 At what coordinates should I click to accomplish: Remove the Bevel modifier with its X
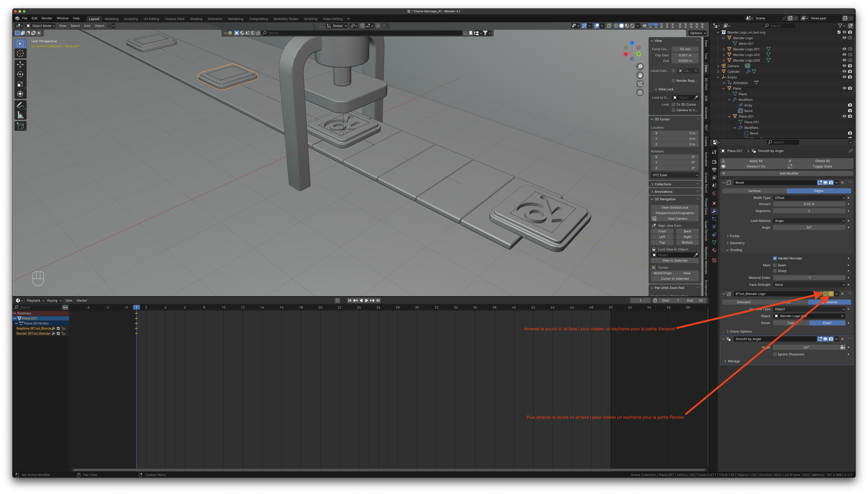click(x=842, y=183)
